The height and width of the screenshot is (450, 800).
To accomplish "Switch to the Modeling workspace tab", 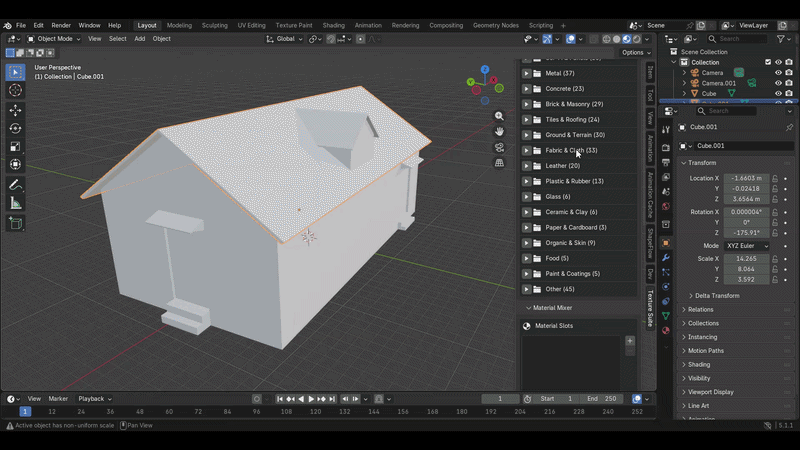I will tap(180, 26).
